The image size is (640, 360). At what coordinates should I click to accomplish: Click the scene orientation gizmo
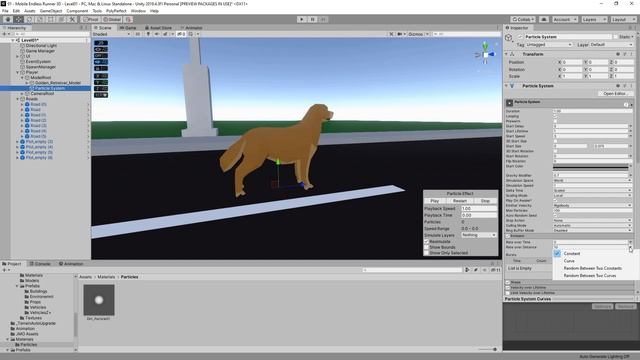tap(485, 54)
